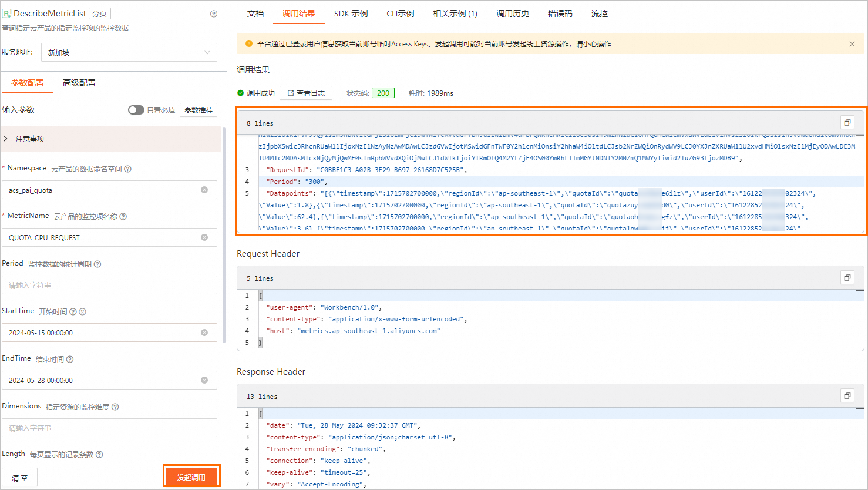Open the StartTime help question icon
Image resolution: width=868 pixels, height=490 pixels.
(x=73, y=311)
